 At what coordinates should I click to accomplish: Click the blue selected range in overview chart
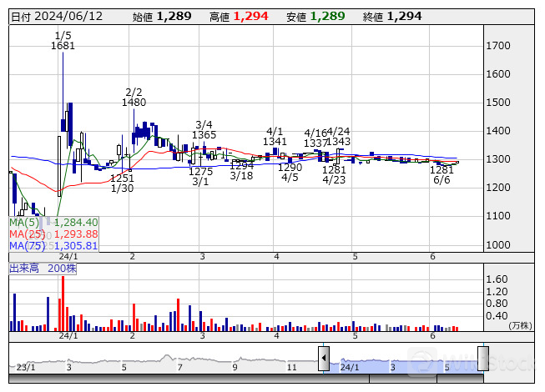(404, 366)
